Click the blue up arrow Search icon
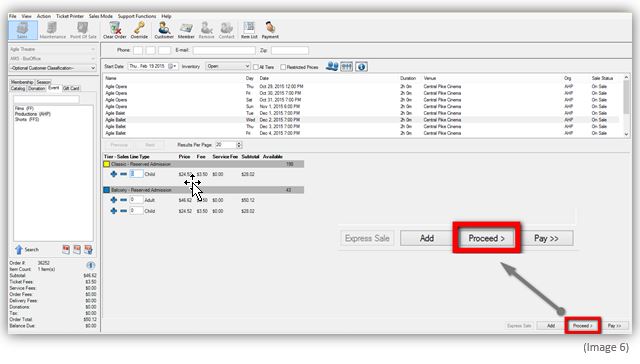This screenshot has width=640, height=364. 19,249
